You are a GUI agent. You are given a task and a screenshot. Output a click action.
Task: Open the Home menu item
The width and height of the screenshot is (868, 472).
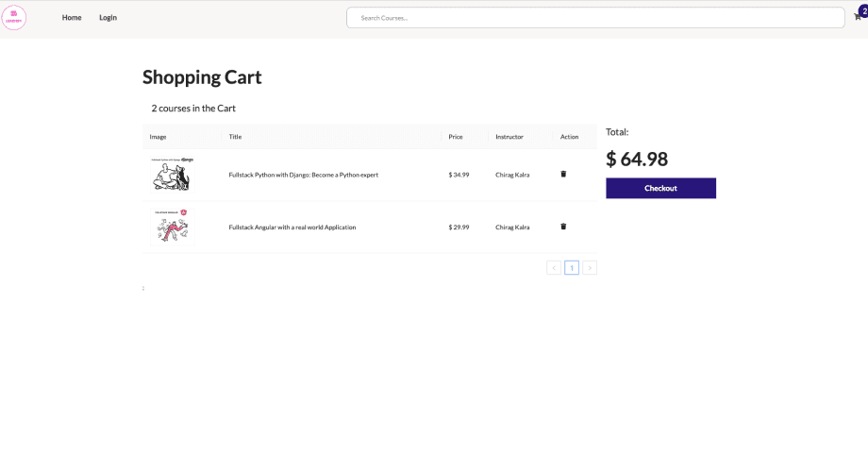point(72,18)
